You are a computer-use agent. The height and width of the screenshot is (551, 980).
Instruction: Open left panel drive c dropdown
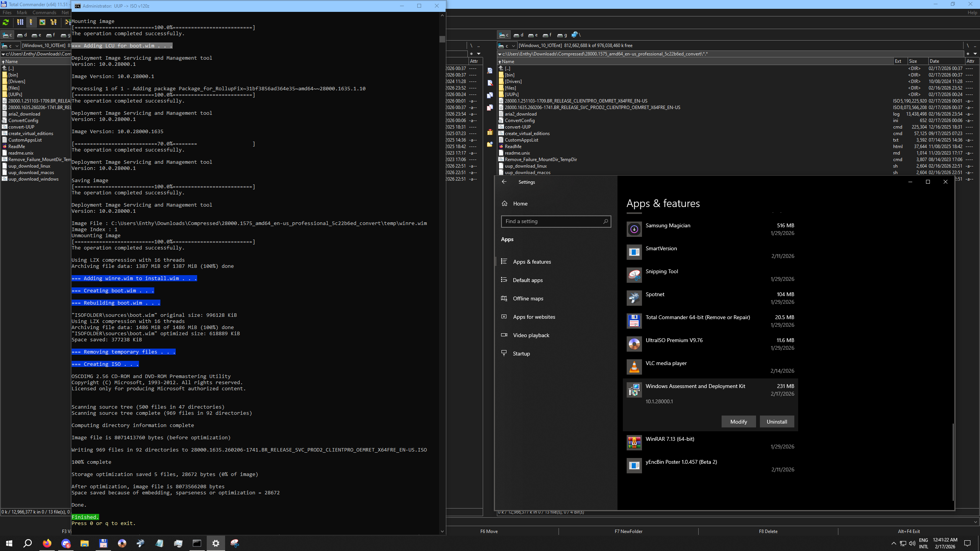tap(11, 46)
